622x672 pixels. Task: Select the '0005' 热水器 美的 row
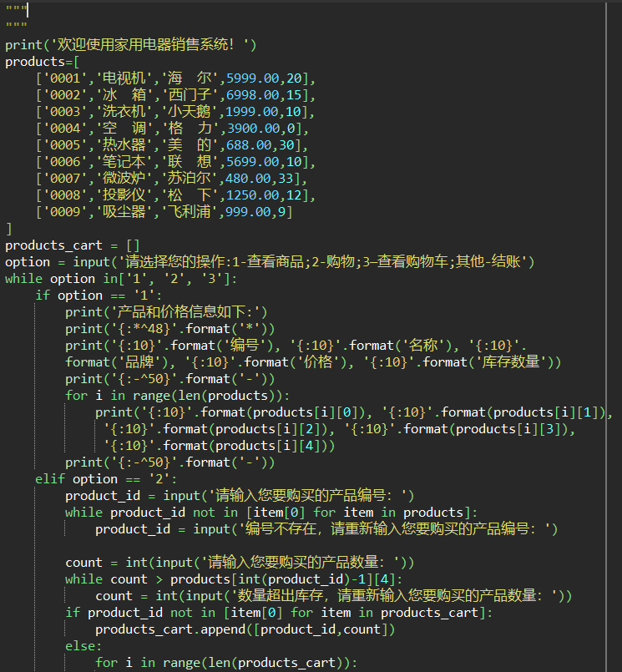point(172,145)
